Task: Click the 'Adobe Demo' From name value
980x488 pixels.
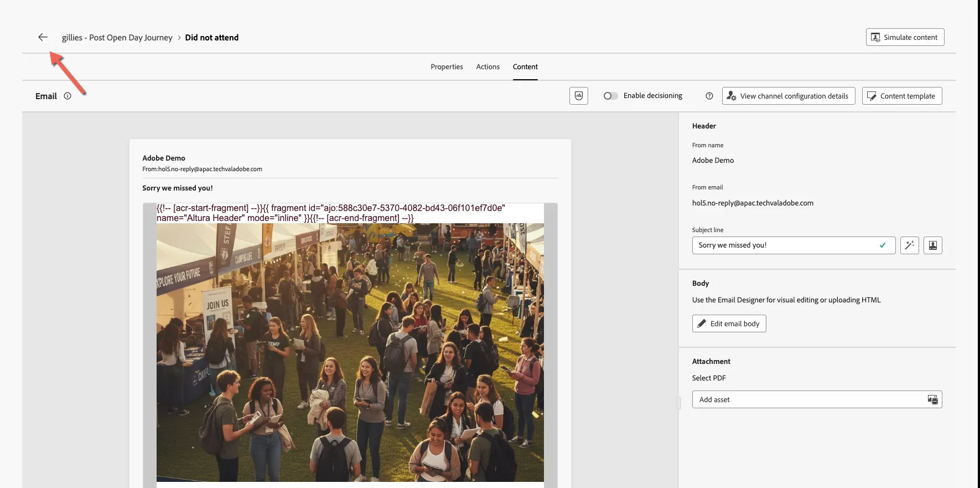Action: pos(713,161)
